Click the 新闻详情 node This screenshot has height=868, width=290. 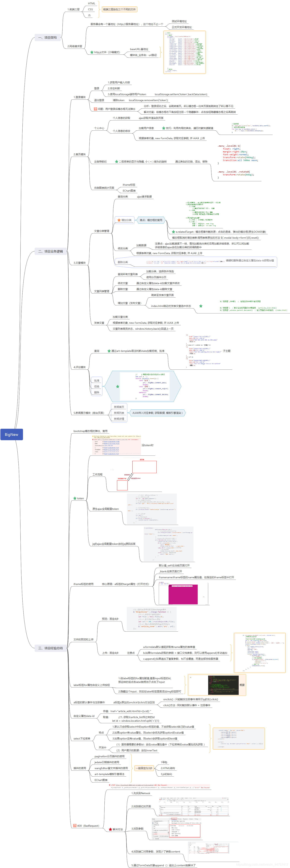coord(119,419)
